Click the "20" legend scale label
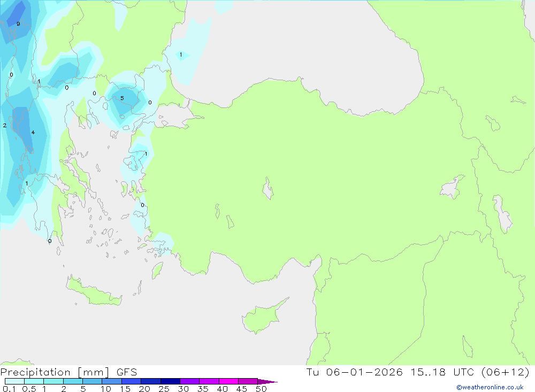 144,389
